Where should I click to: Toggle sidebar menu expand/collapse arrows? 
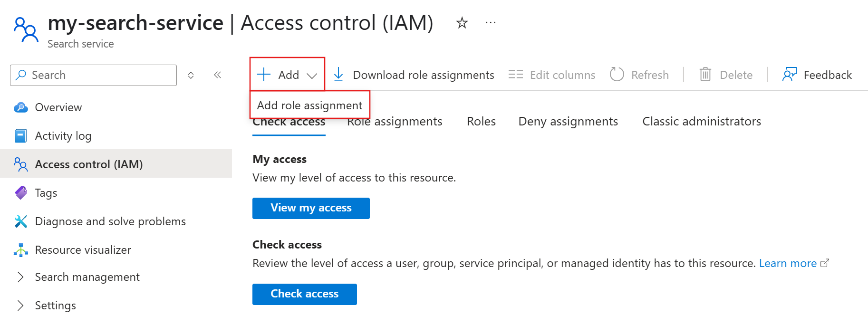191,75
